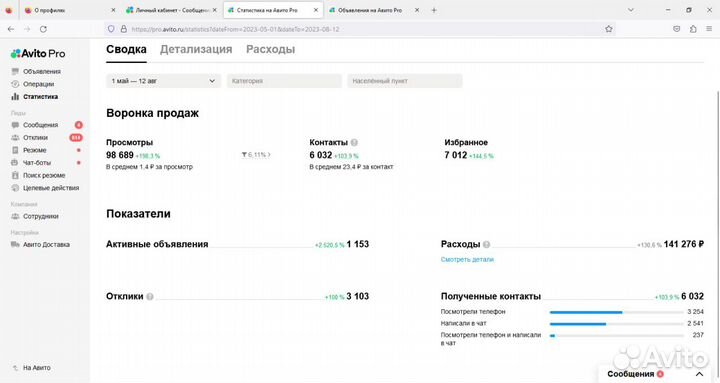720x383 pixels.
Task: Click the Просмотры value 98 689
Action: [x=120, y=155]
